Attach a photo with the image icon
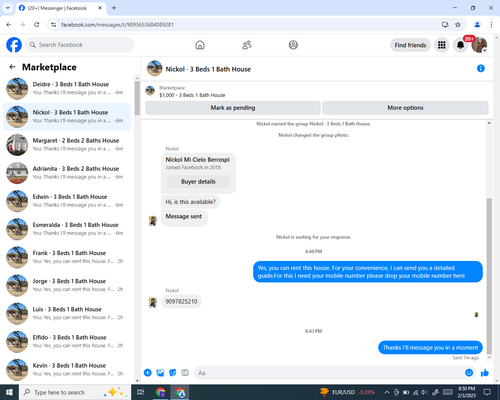 (x=160, y=373)
